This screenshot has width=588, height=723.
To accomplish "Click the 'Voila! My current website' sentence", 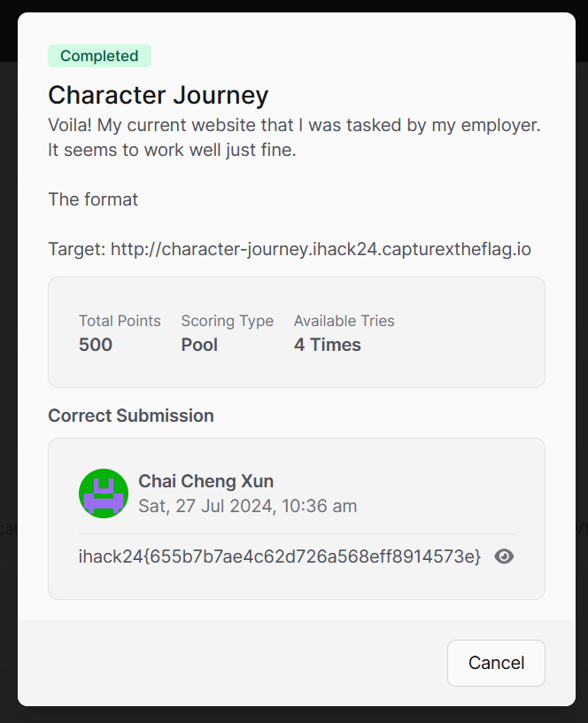I will pos(294,125).
